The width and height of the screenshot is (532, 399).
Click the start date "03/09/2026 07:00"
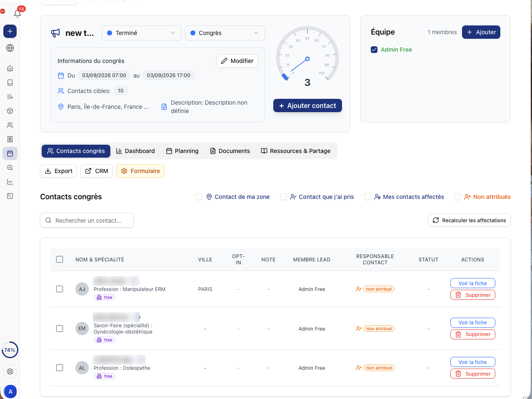[104, 75]
